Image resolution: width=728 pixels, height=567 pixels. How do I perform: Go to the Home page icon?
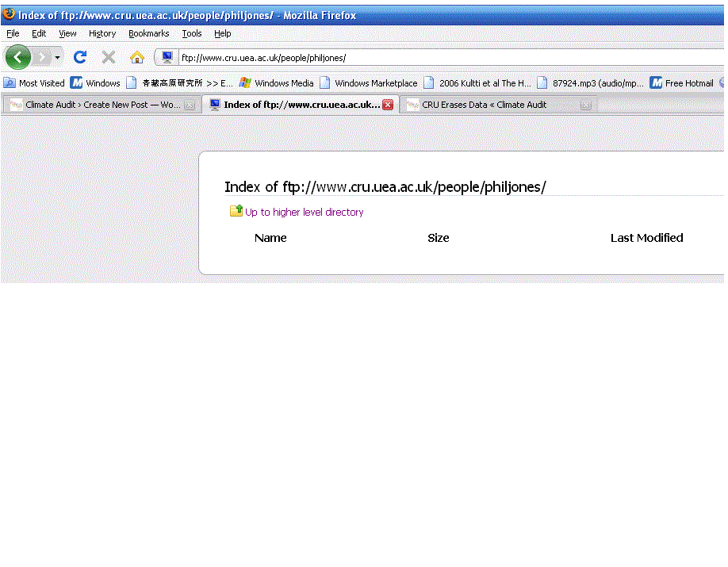(x=137, y=57)
